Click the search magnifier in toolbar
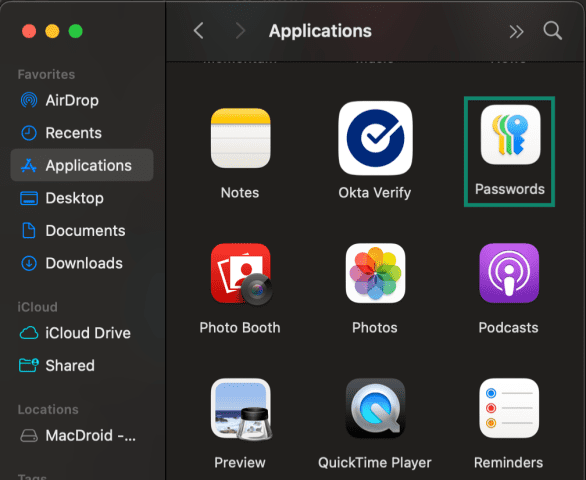586x480 pixels. (552, 31)
